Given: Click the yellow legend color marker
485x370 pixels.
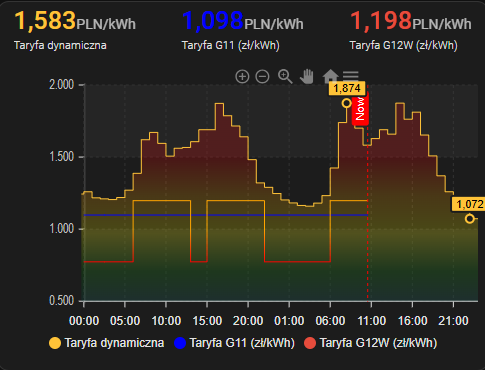Looking at the screenshot, I should (55, 343).
